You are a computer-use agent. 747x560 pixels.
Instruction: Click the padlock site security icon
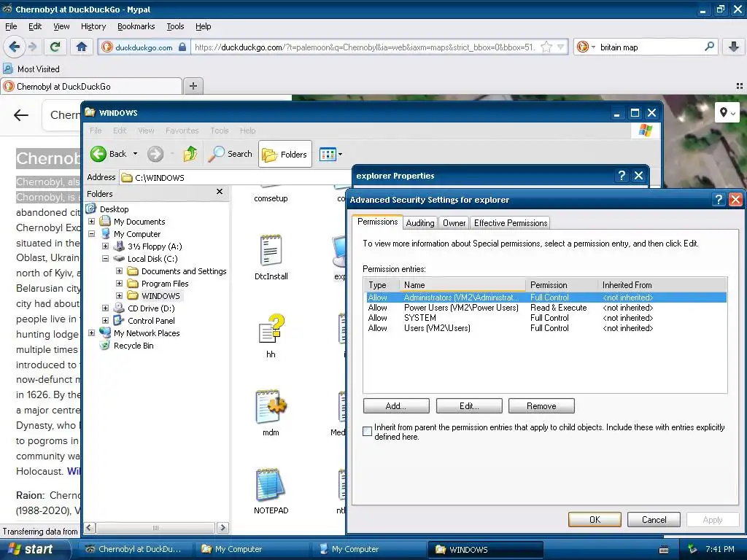click(x=182, y=47)
